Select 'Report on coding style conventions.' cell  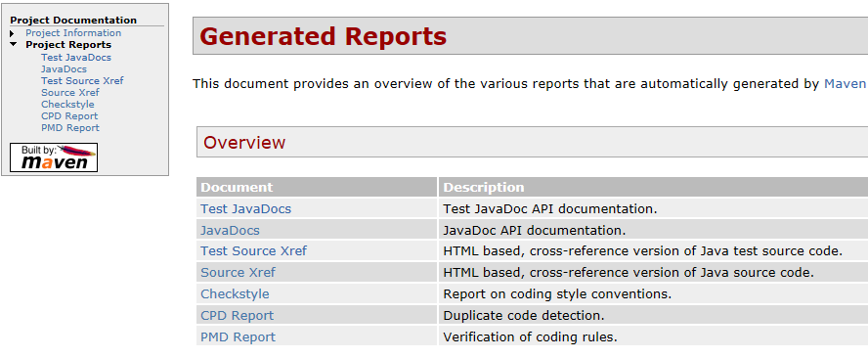653,293
